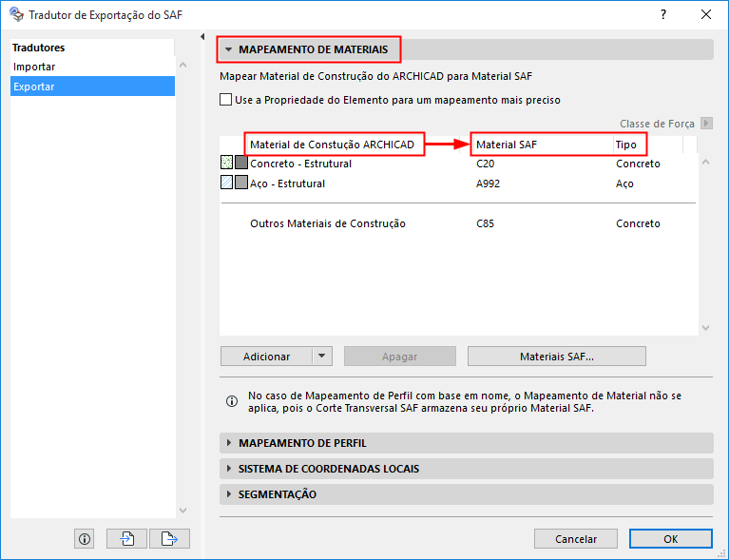This screenshot has height=560, width=729.
Task: Click the Concreto gray surface swatch
Action: tap(240, 163)
